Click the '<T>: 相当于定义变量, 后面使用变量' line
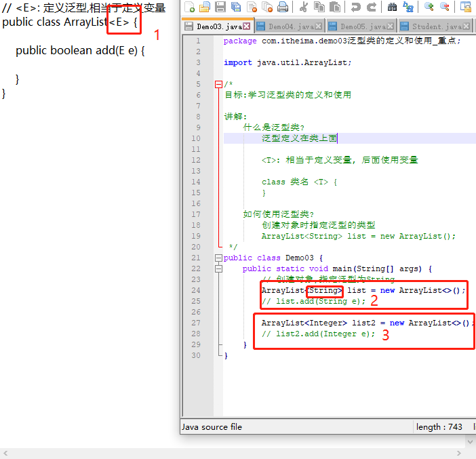 click(340, 160)
